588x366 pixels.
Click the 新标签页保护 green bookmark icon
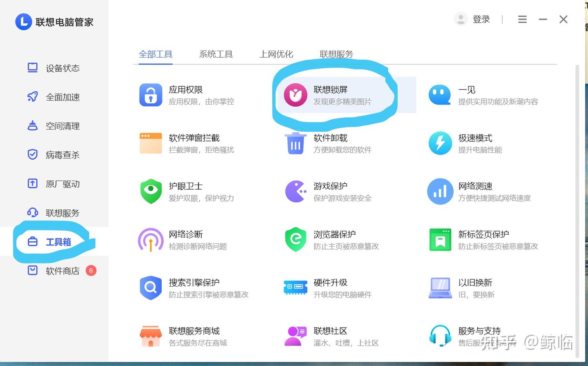[440, 239]
